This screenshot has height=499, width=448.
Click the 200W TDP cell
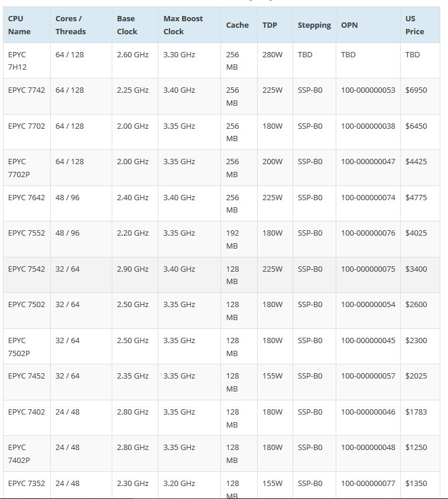275,168
